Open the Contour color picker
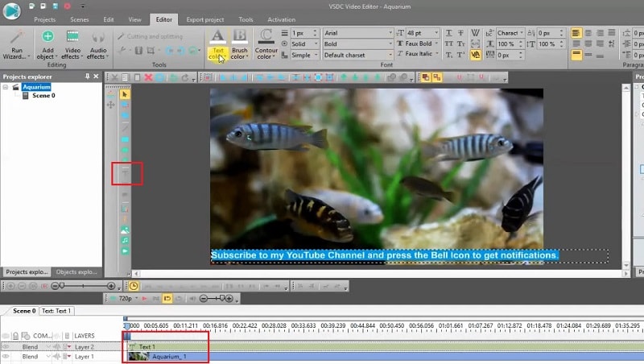 click(266, 45)
